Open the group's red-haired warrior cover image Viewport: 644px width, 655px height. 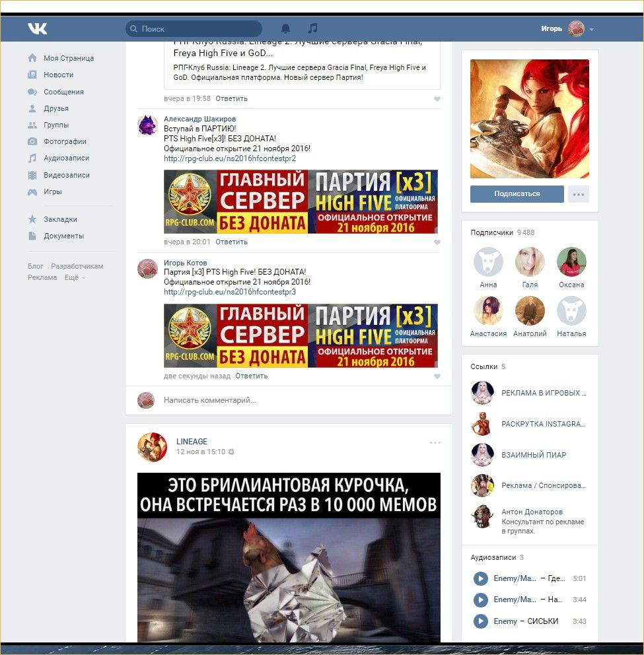pos(530,119)
